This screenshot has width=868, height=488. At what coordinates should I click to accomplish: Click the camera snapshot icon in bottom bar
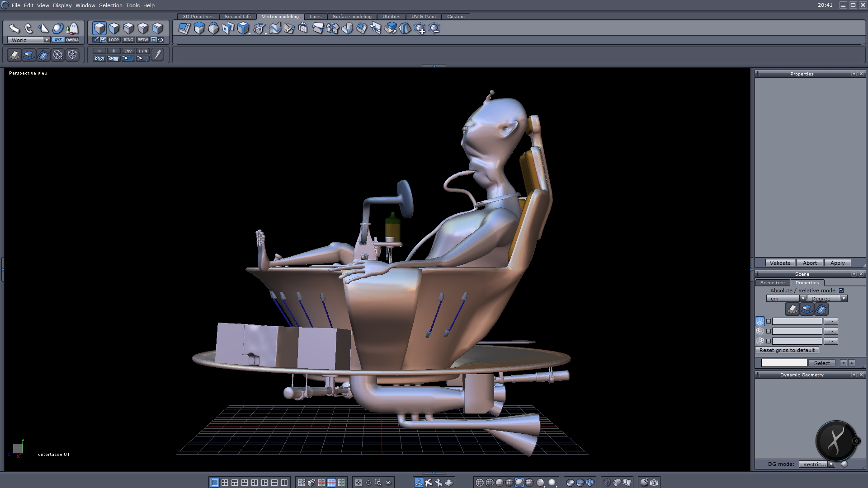pyautogui.click(x=654, y=483)
